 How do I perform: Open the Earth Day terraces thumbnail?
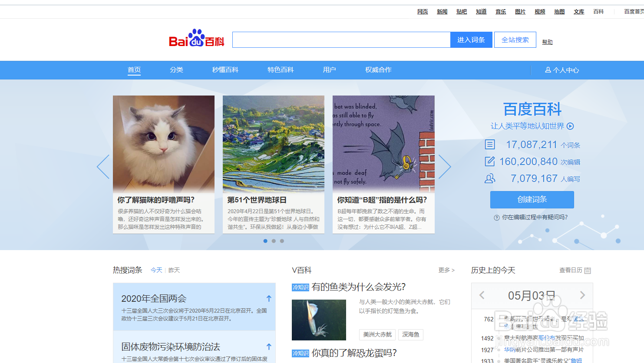[274, 144]
